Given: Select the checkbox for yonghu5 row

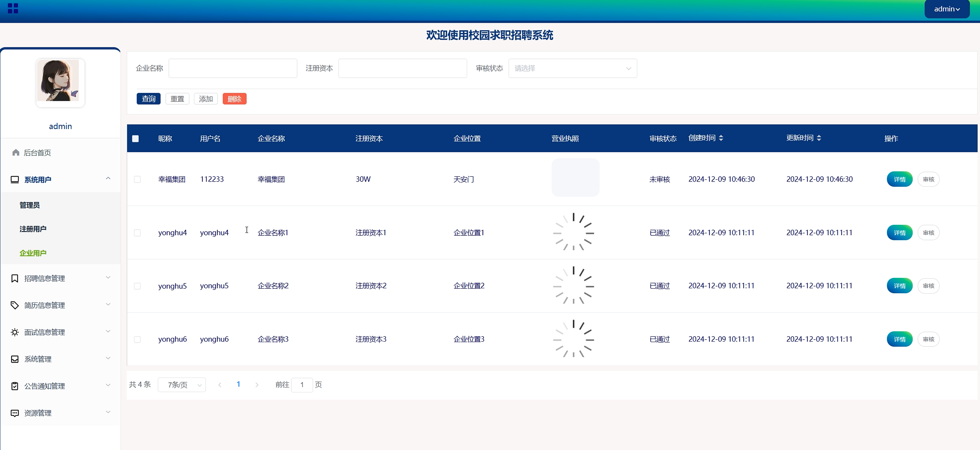Looking at the screenshot, I should point(137,286).
